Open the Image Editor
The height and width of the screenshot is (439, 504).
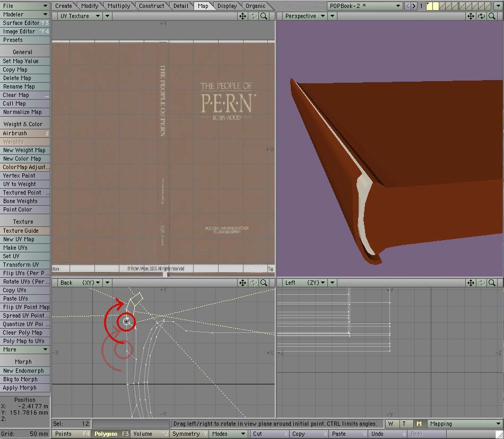pos(25,31)
